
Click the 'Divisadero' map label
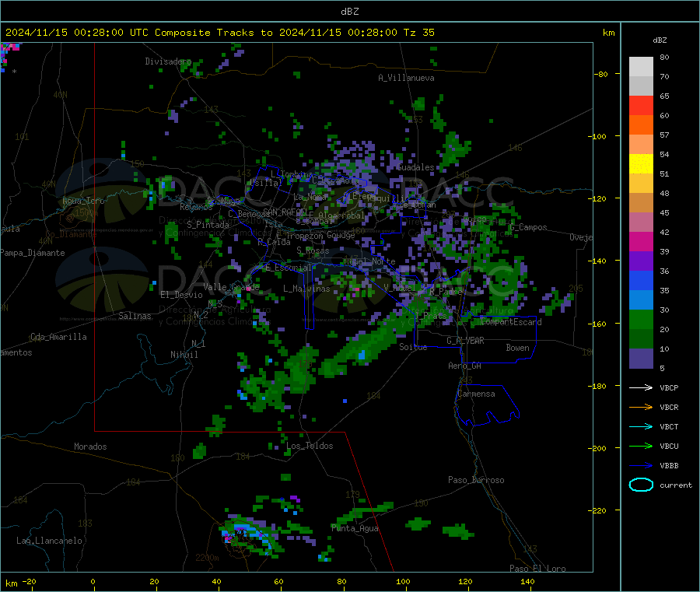point(168,61)
